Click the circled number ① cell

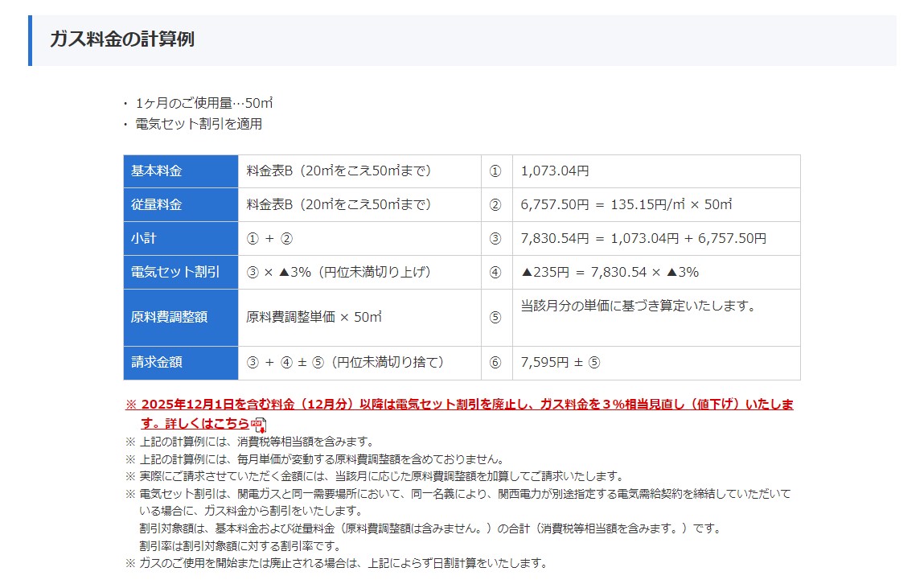495,171
